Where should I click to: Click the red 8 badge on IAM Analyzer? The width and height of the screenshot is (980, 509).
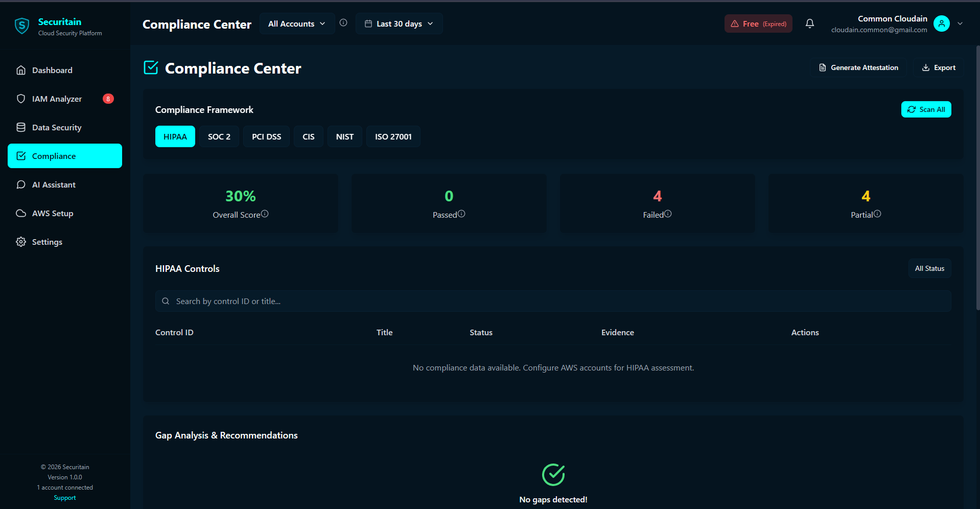point(108,99)
